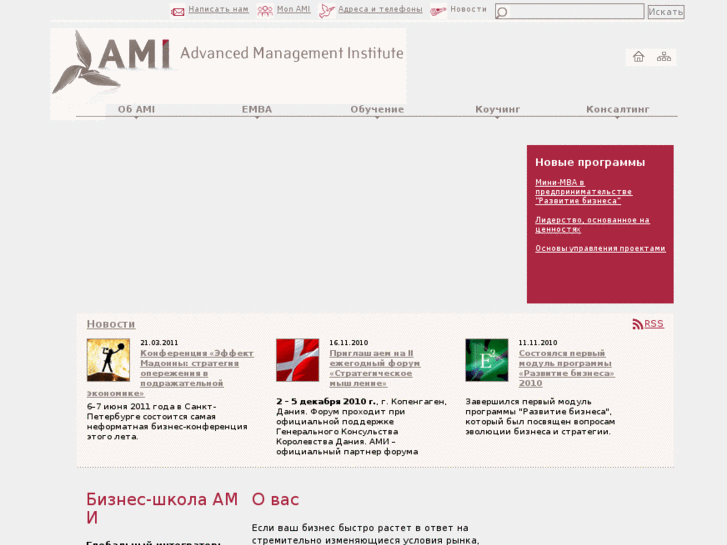Viewport: 727px width, 545px height.
Task: Click the Бизнес-школа АМИ heading
Action: (x=162, y=508)
